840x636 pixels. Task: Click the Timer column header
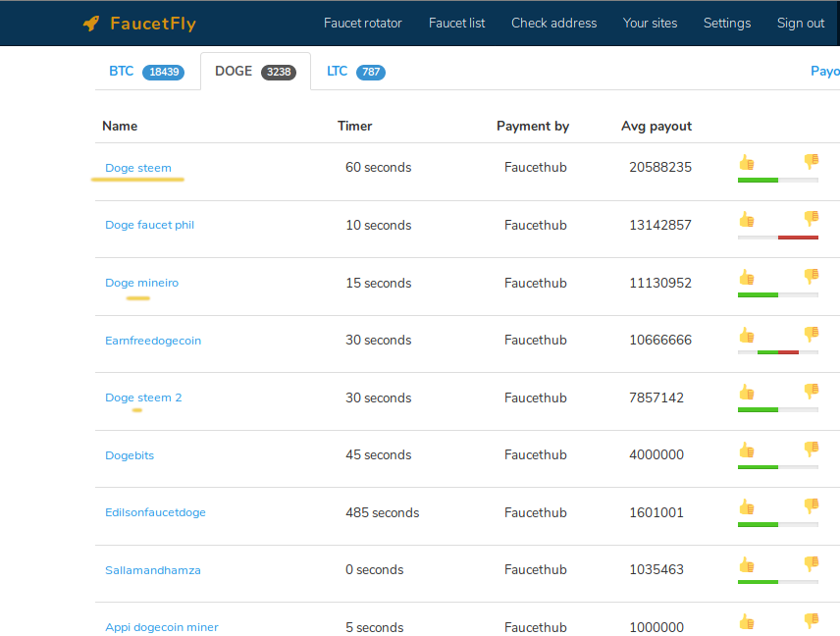click(354, 126)
